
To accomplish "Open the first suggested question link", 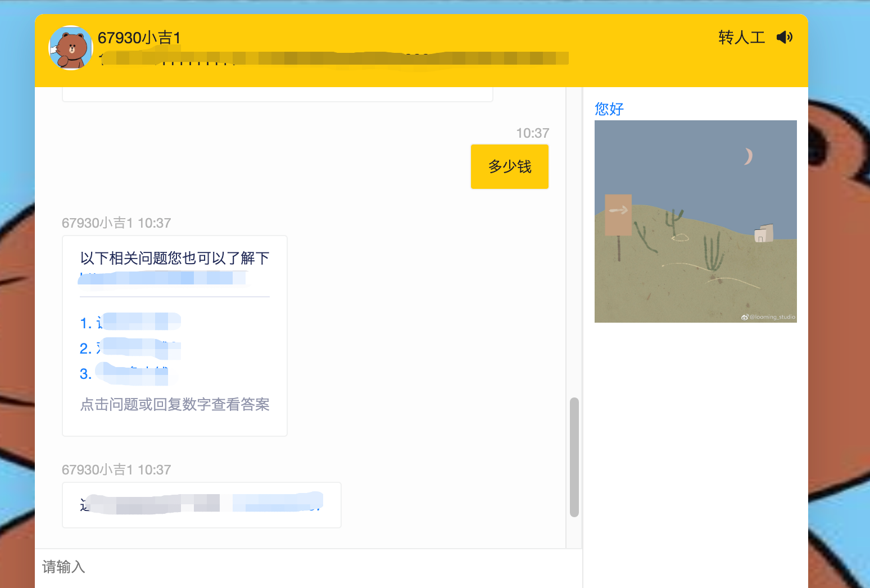I will pos(130,323).
